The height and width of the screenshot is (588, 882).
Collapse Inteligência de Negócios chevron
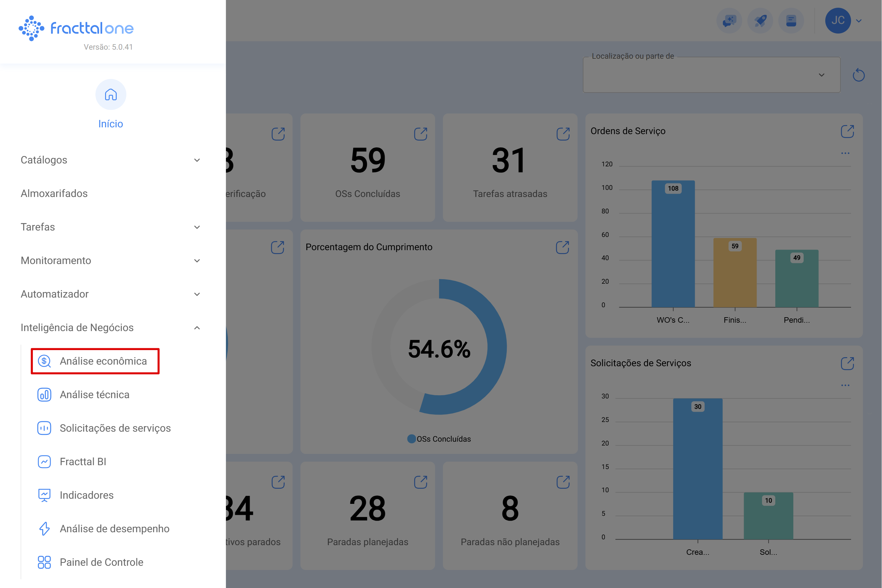[x=197, y=328]
